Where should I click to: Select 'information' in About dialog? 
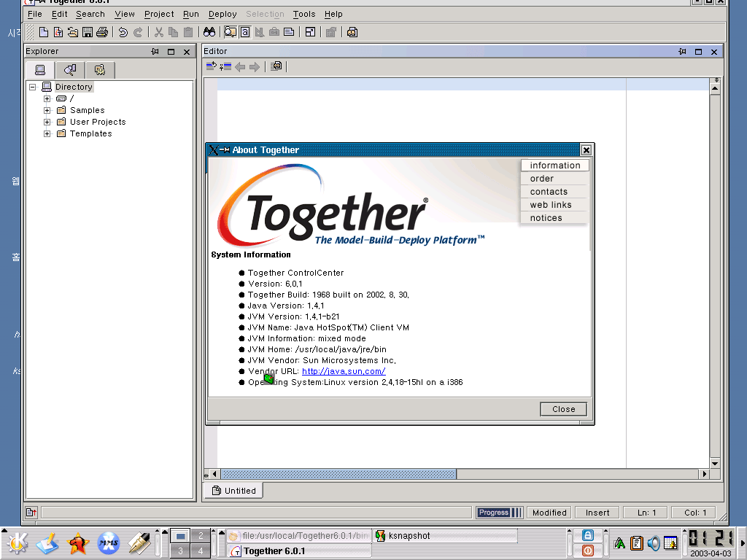point(555,166)
